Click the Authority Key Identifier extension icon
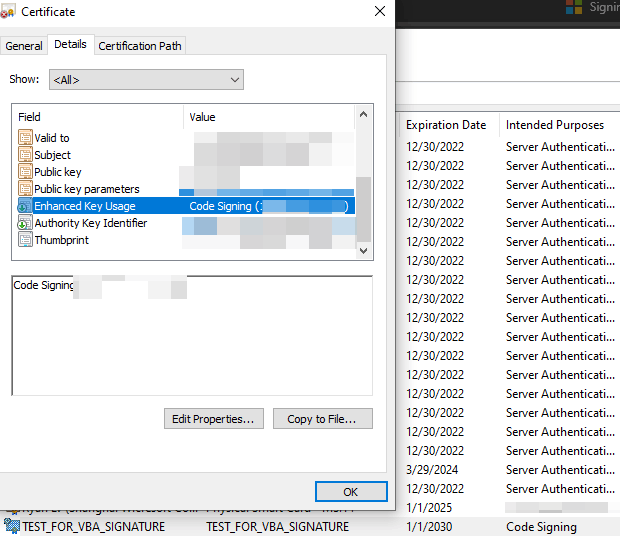The image size is (620, 542). click(x=25, y=223)
